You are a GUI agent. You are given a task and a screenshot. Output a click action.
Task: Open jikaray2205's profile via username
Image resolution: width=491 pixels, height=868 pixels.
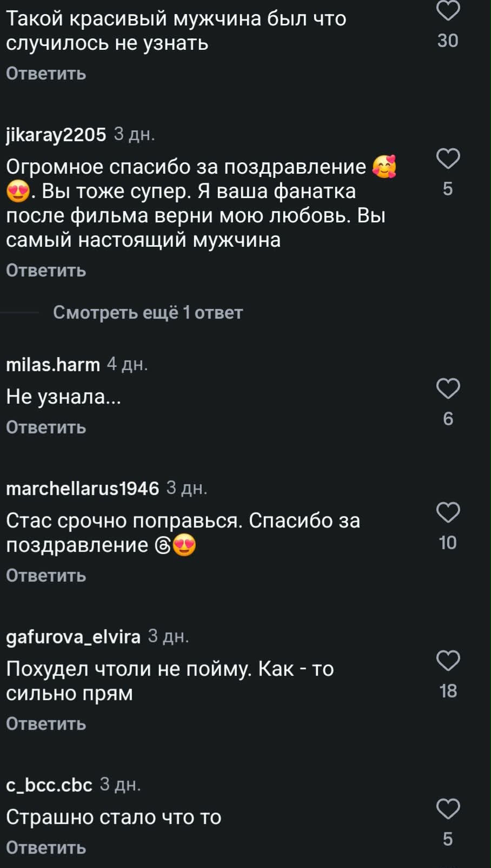pos(56,134)
